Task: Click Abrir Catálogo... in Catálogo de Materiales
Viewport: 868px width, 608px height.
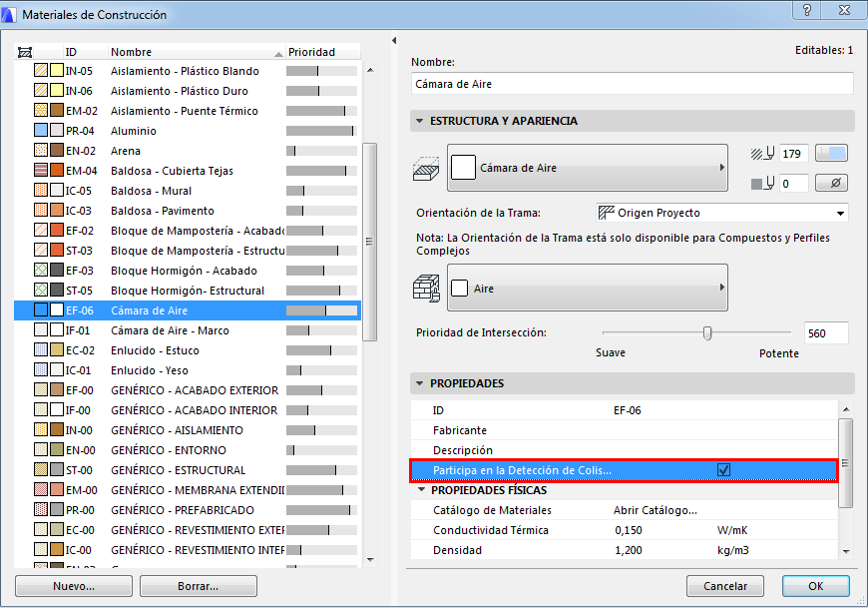Action: pos(654,510)
